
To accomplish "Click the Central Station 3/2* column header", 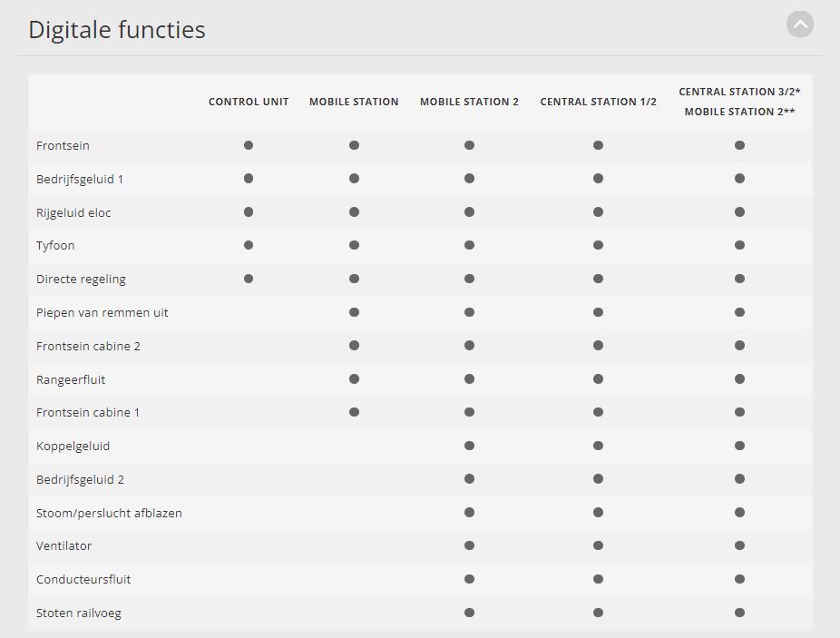I will 740,92.
